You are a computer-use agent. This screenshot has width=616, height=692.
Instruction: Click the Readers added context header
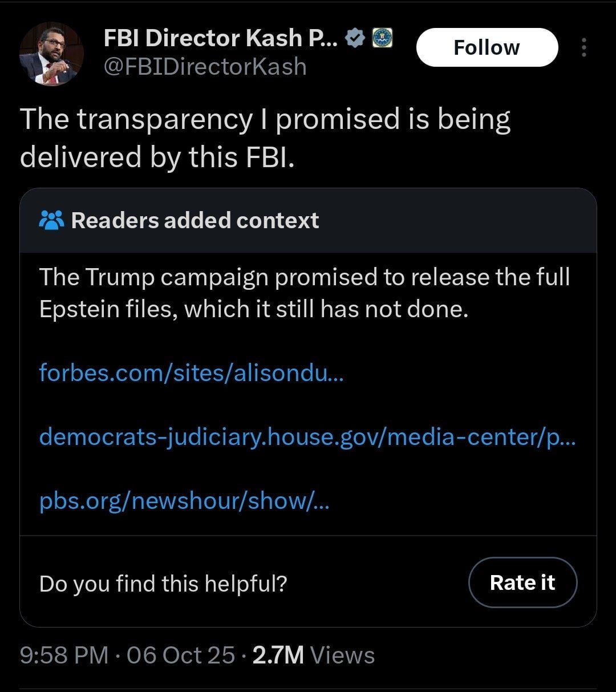coord(194,220)
